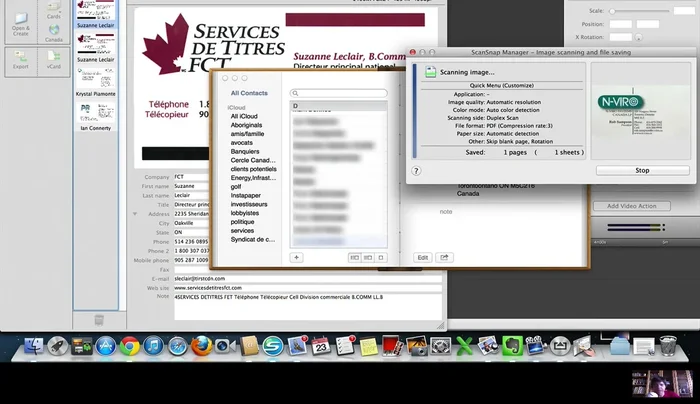Click the ScanSnap help question mark
Viewport: 700px width, 404px height.
(416, 171)
